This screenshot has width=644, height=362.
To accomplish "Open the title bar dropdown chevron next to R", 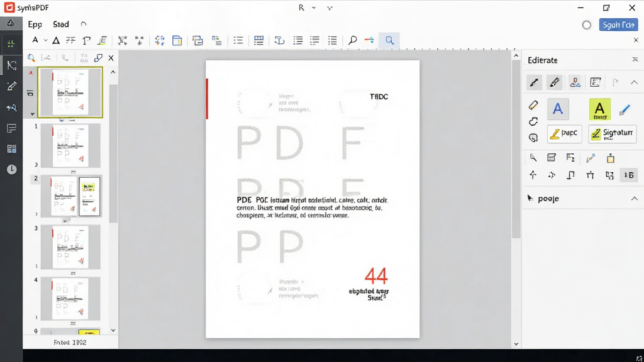I will [314, 8].
